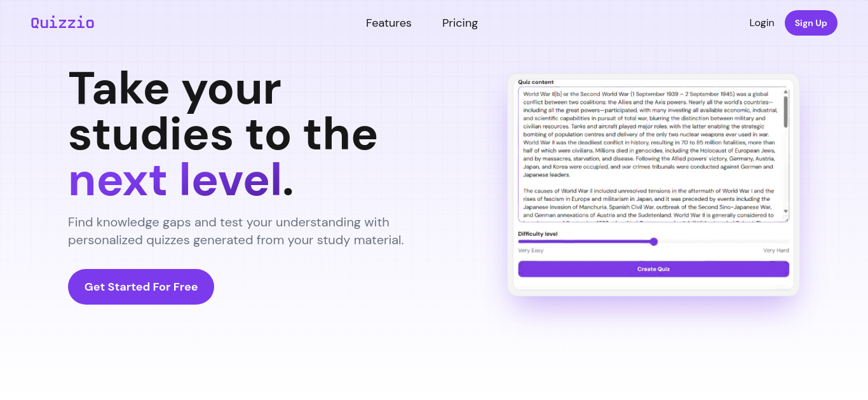
Task: Go to the Pricing section
Action: coord(460,23)
